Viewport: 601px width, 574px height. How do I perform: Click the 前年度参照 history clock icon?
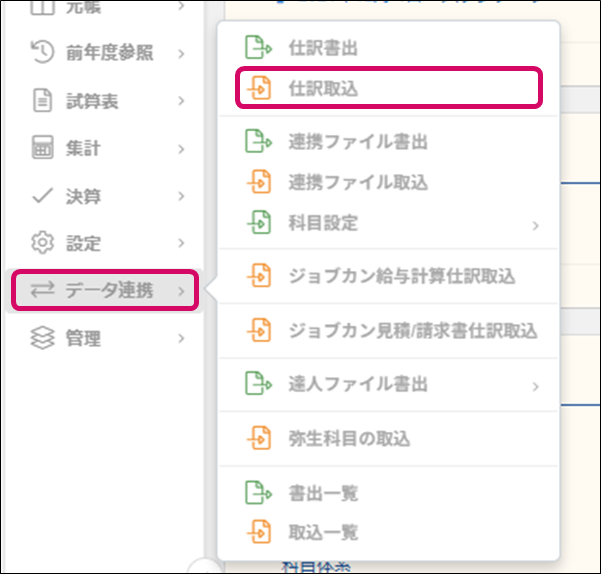pyautogui.click(x=42, y=52)
